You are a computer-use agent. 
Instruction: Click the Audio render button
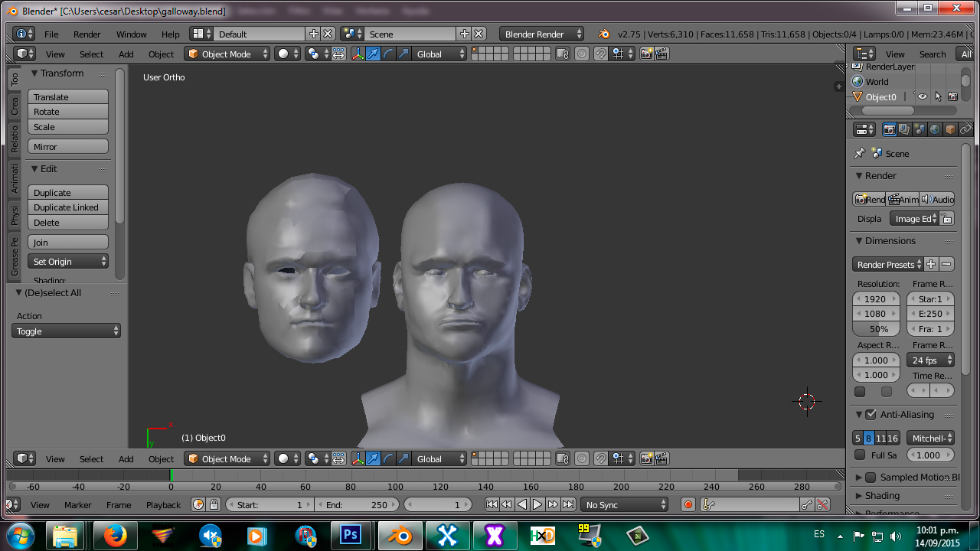click(x=937, y=199)
